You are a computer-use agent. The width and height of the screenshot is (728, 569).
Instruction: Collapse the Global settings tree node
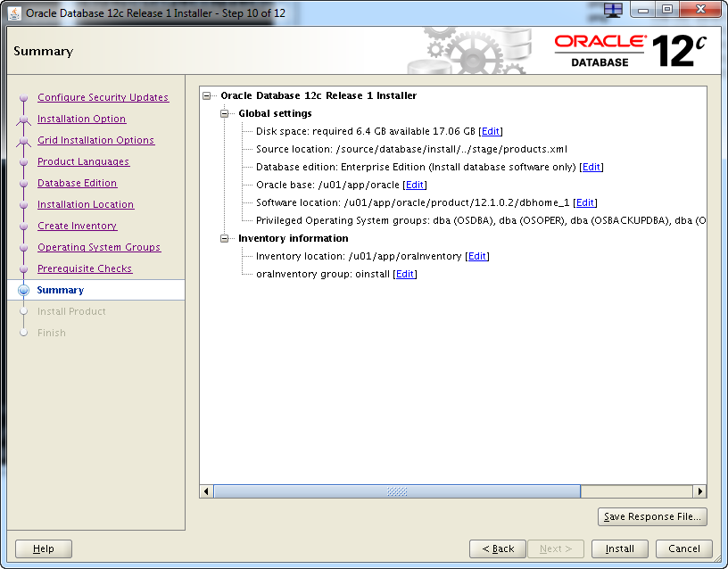click(x=224, y=113)
